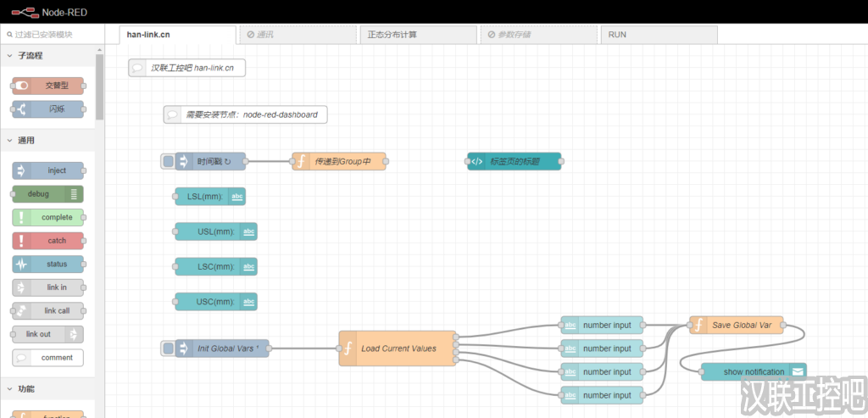868x418 pixels.
Task: Select the Init Global Vars inject node
Action: (221, 348)
